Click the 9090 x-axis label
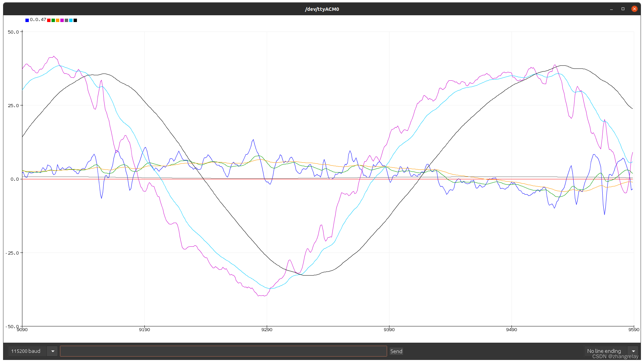 [22, 330]
